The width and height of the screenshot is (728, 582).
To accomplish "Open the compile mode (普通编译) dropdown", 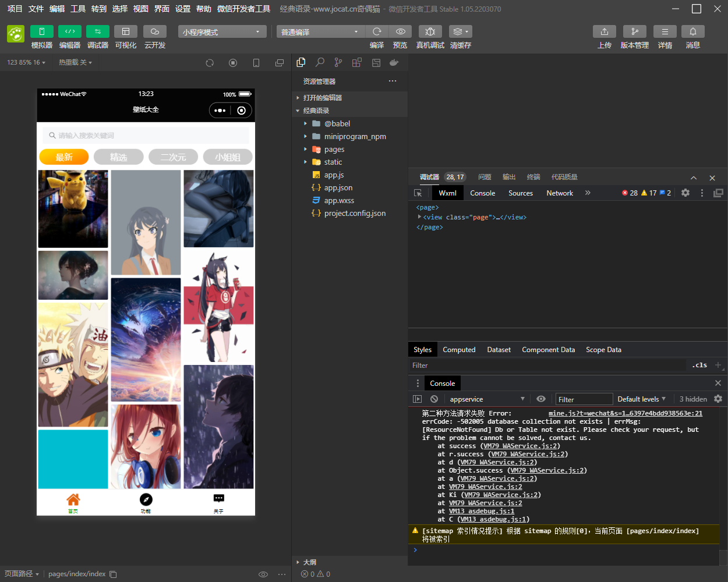I will [x=320, y=31].
